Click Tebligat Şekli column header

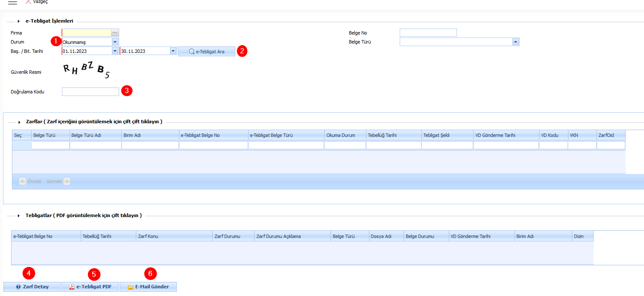click(447, 135)
